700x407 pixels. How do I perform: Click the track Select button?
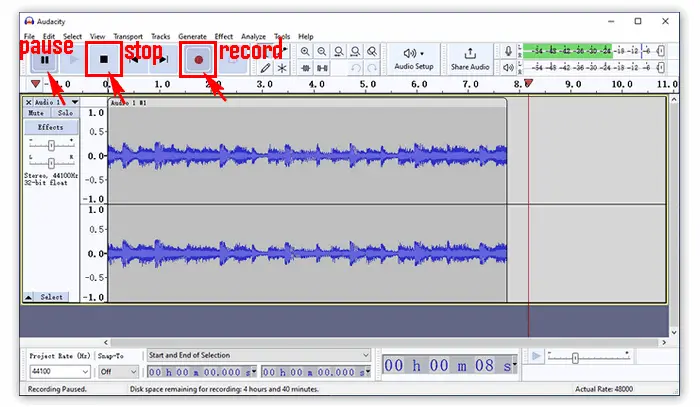point(51,297)
